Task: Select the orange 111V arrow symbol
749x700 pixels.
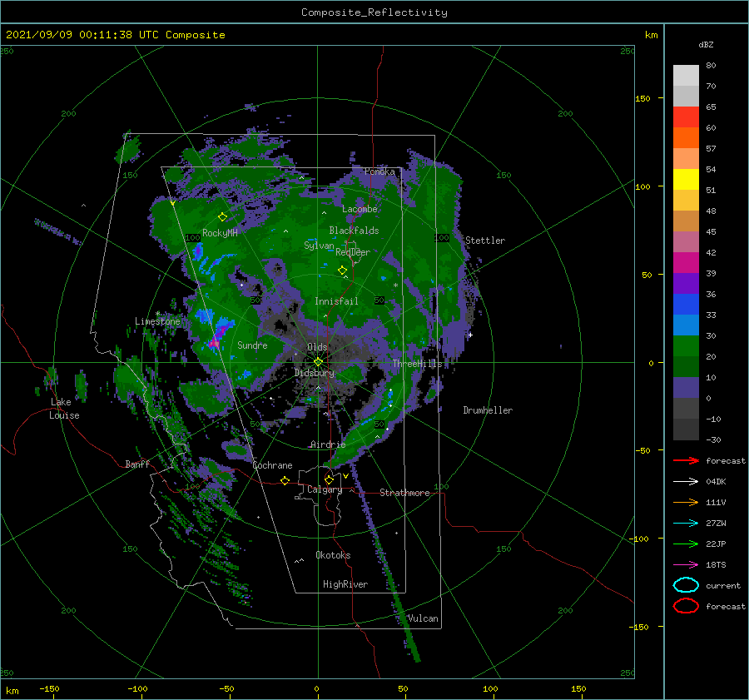Action: tap(686, 502)
